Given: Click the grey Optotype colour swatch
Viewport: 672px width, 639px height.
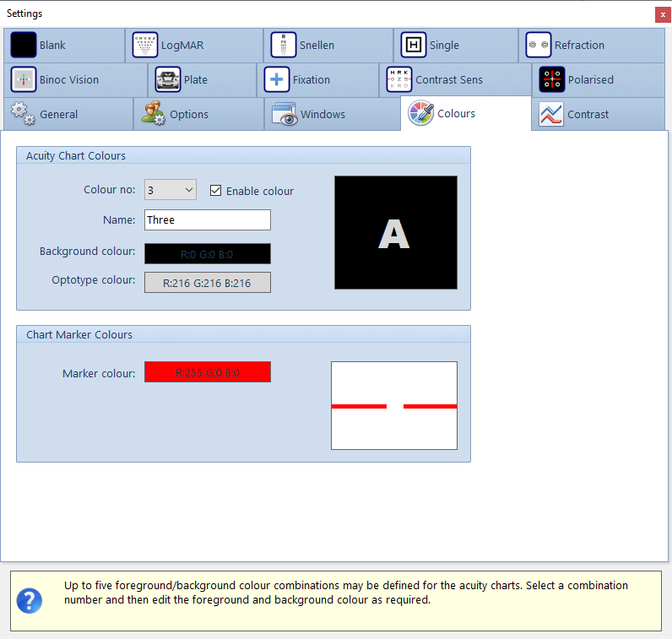Looking at the screenshot, I should [208, 282].
